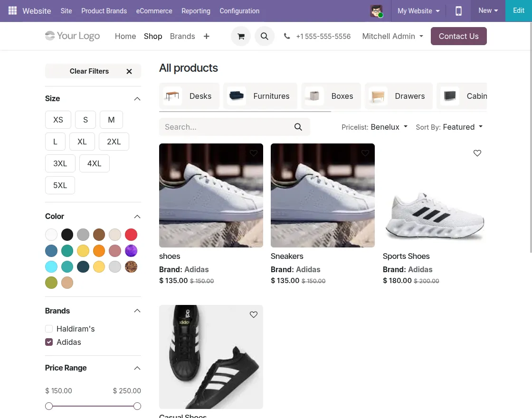
Task: Click the price range maximum slider handle
Action: point(137,406)
